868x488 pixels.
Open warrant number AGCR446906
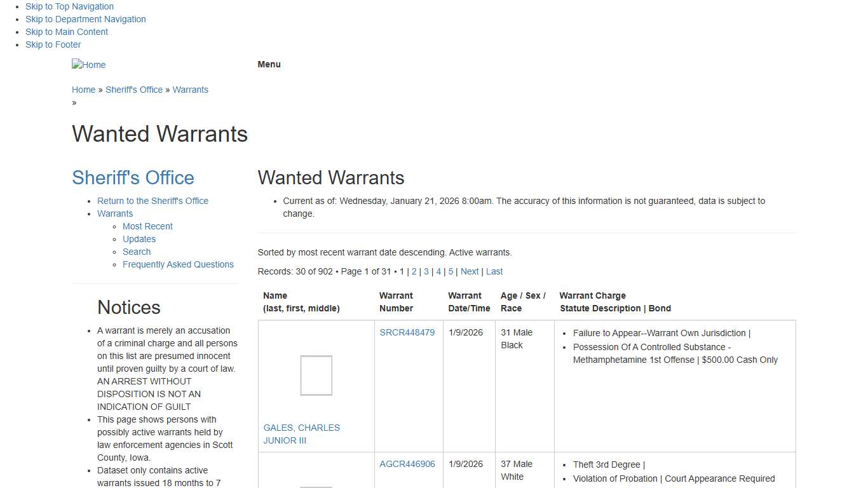coord(407,464)
